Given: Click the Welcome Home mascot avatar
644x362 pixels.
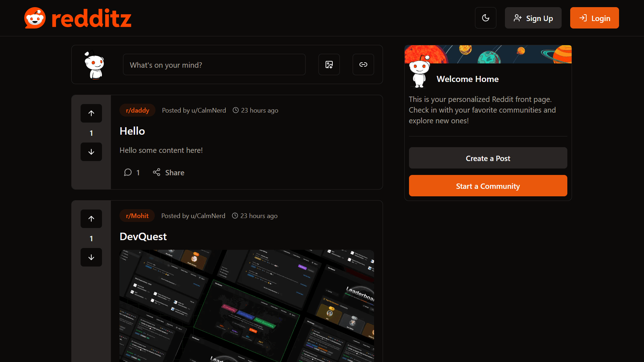Looking at the screenshot, I should [419, 71].
